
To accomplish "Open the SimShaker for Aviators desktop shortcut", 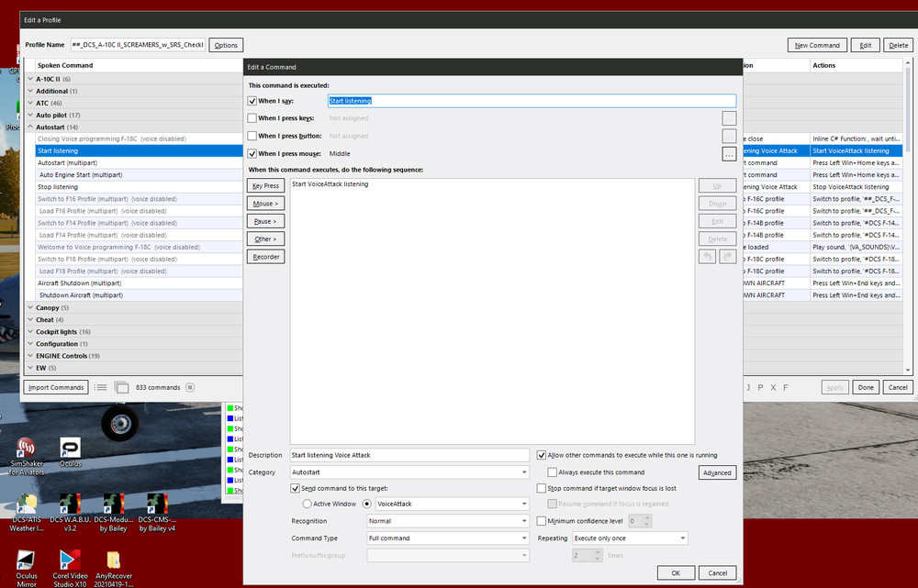I will point(26,449).
